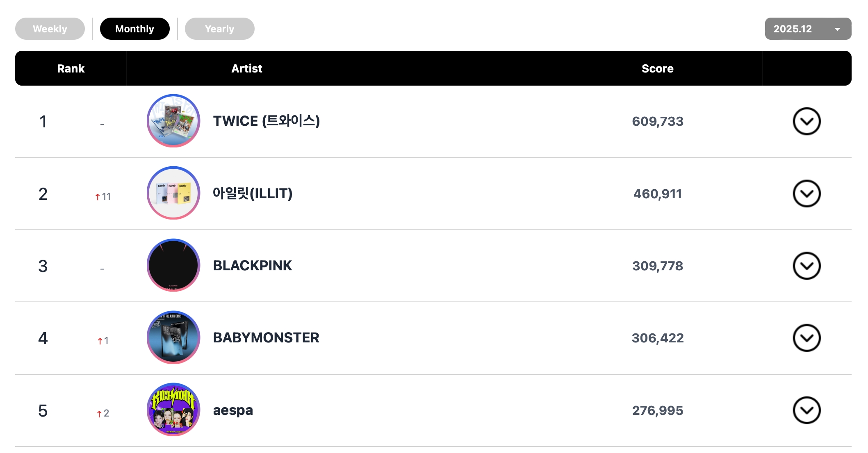Expand BLACKPINK row with chevron button
Image resolution: width=868 pixels, height=453 pixels.
[x=806, y=266]
